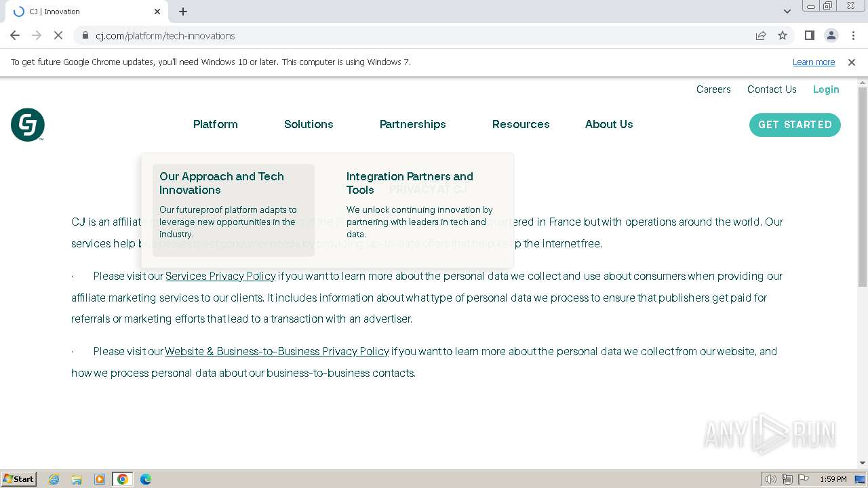Dismiss the Chrome update notification bar
868x488 pixels.
(x=852, y=62)
